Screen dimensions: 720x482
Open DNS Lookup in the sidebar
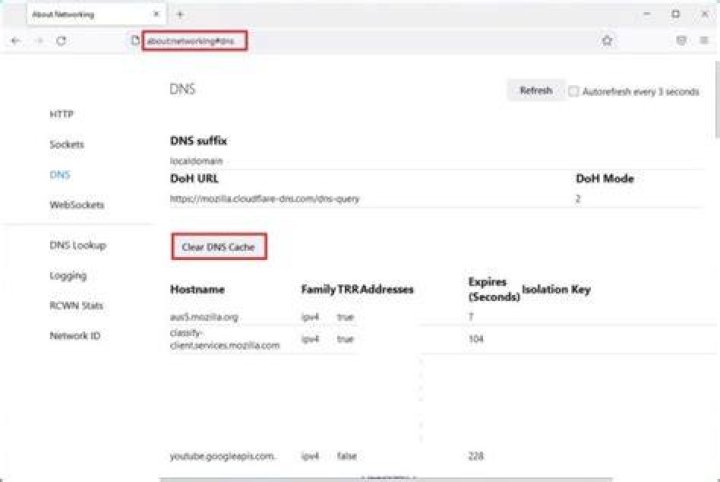[78, 245]
